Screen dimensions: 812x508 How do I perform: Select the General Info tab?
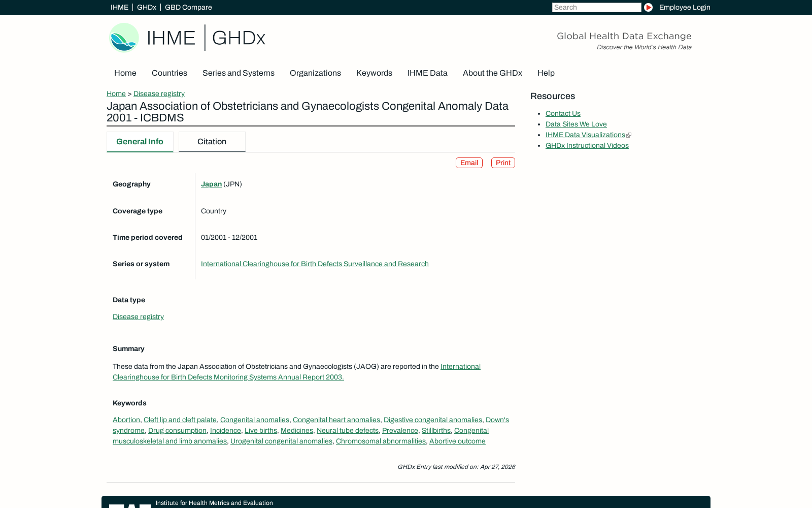(140, 142)
